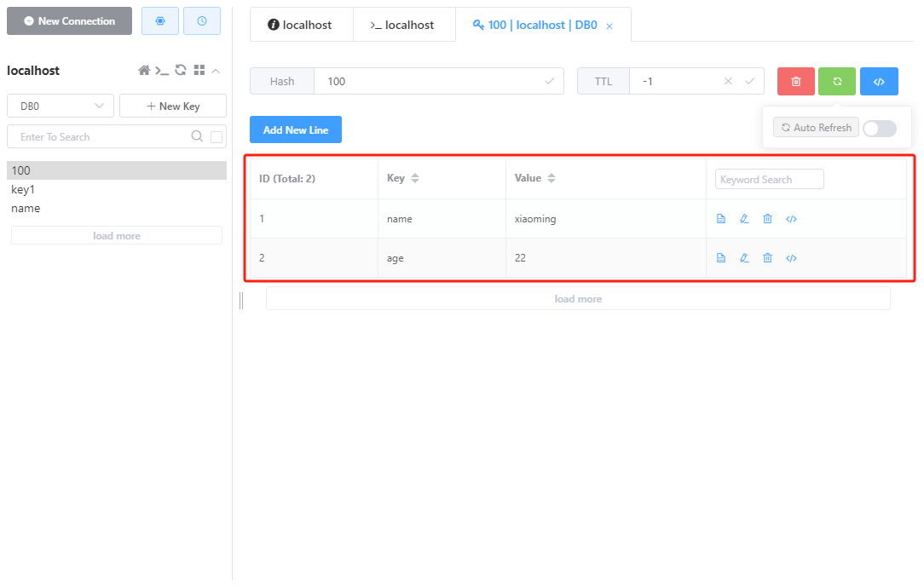Image resolution: width=924 pixels, height=587 pixels.
Task: Close the 100 | localhost | DB0 tab
Action: [x=609, y=26]
